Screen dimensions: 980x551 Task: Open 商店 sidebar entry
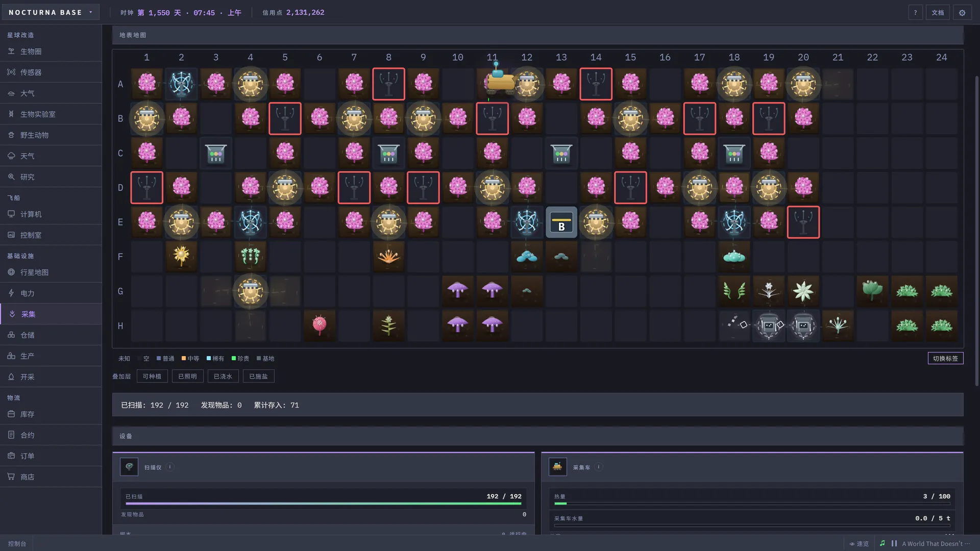[51, 477]
